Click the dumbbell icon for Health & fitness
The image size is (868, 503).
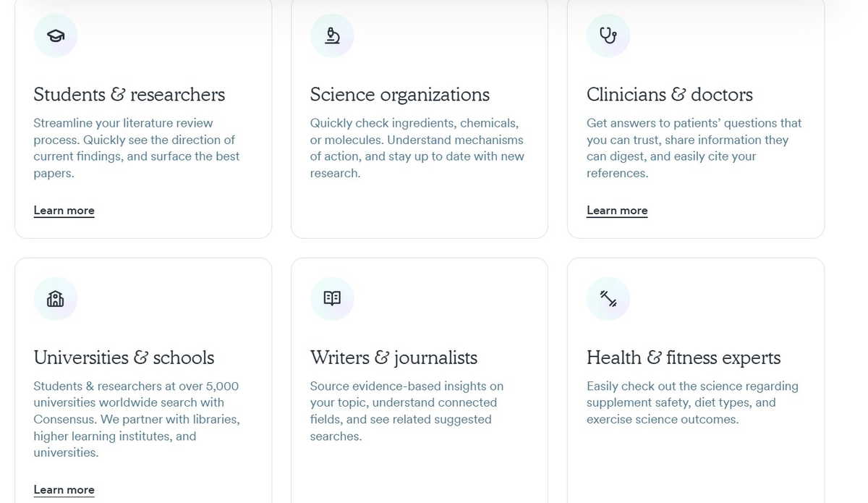point(608,298)
